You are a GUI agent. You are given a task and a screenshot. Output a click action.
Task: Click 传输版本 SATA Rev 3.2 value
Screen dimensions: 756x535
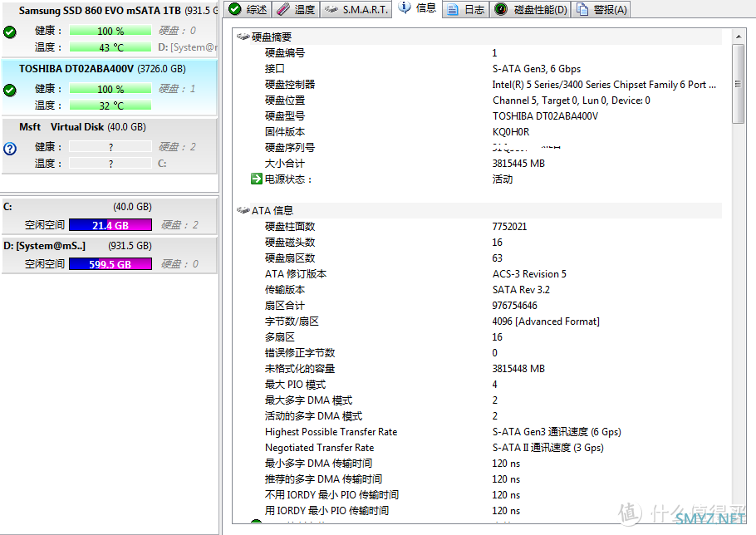coord(521,290)
